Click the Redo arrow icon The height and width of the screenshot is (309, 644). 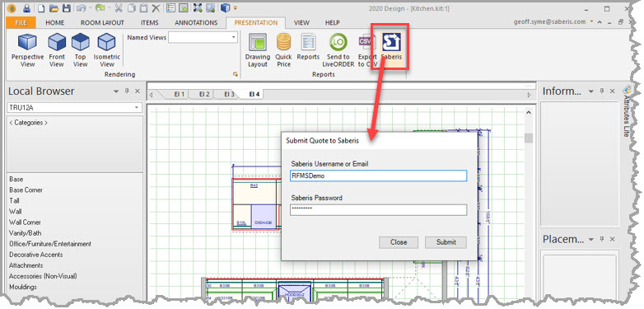pos(100,7)
